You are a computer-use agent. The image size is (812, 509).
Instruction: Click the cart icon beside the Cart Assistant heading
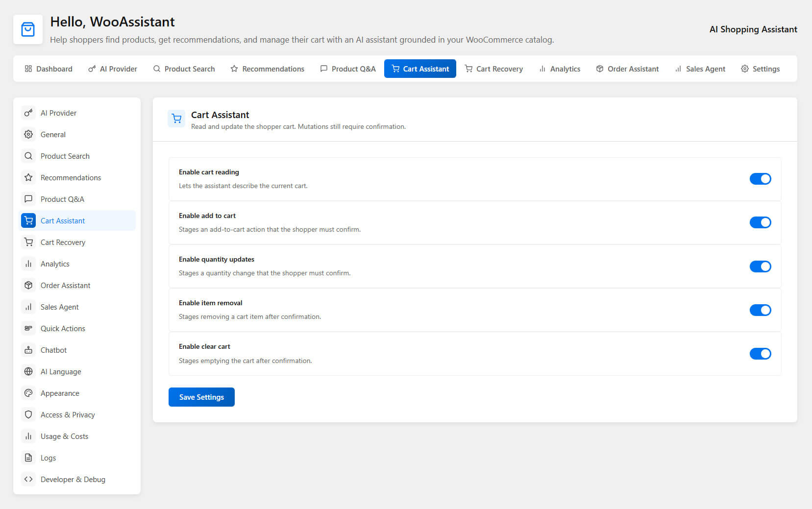(176, 119)
